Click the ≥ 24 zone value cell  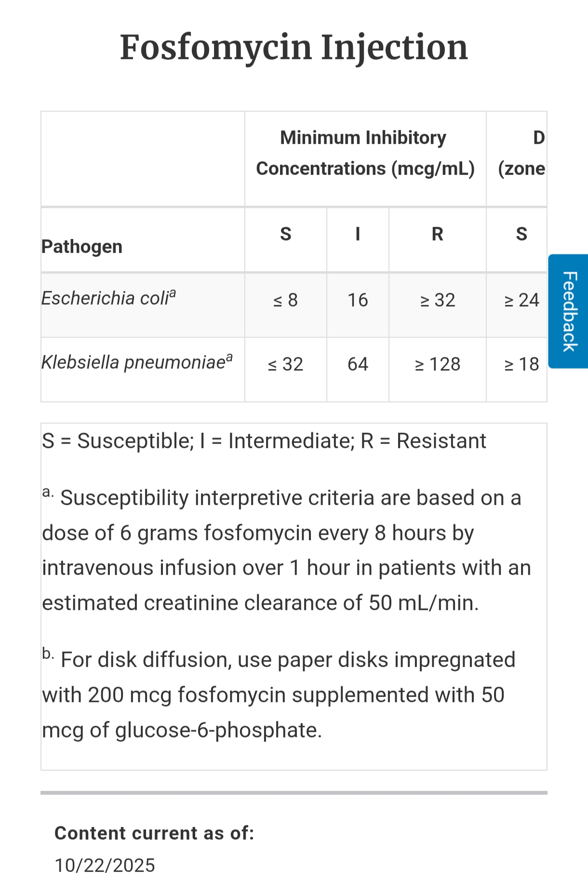click(x=521, y=300)
